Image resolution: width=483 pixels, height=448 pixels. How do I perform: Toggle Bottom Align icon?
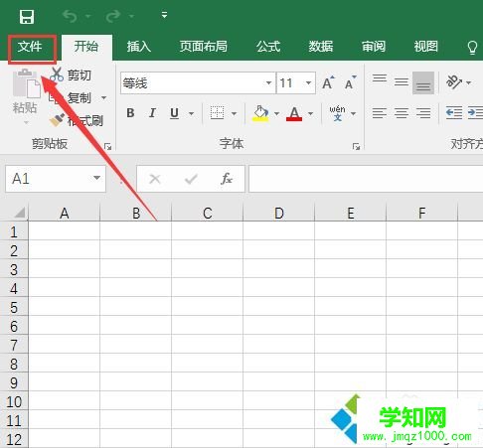[x=423, y=83]
